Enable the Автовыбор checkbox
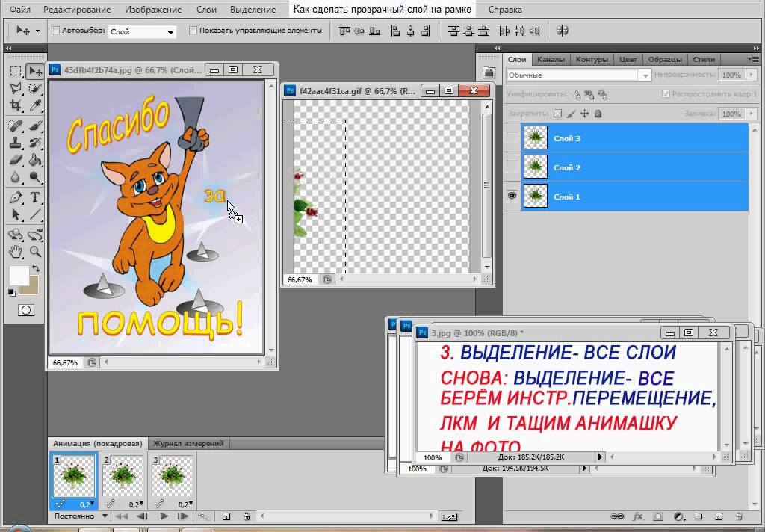 pyautogui.click(x=55, y=31)
